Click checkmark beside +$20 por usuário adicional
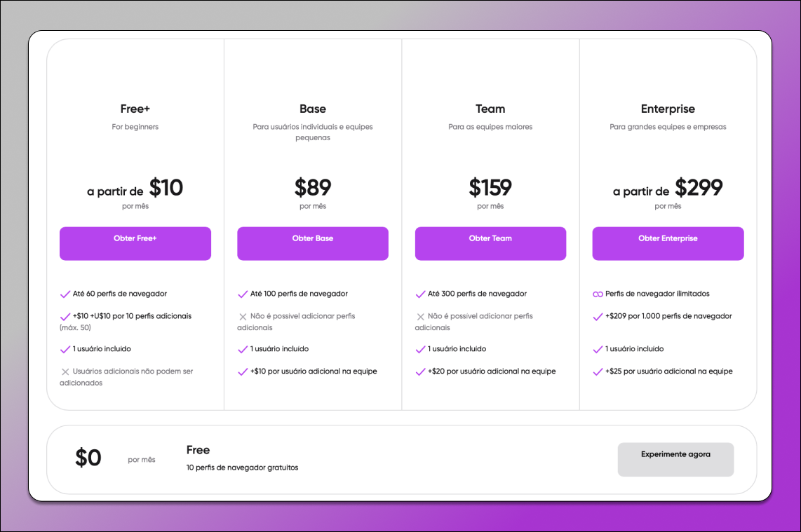 point(420,371)
